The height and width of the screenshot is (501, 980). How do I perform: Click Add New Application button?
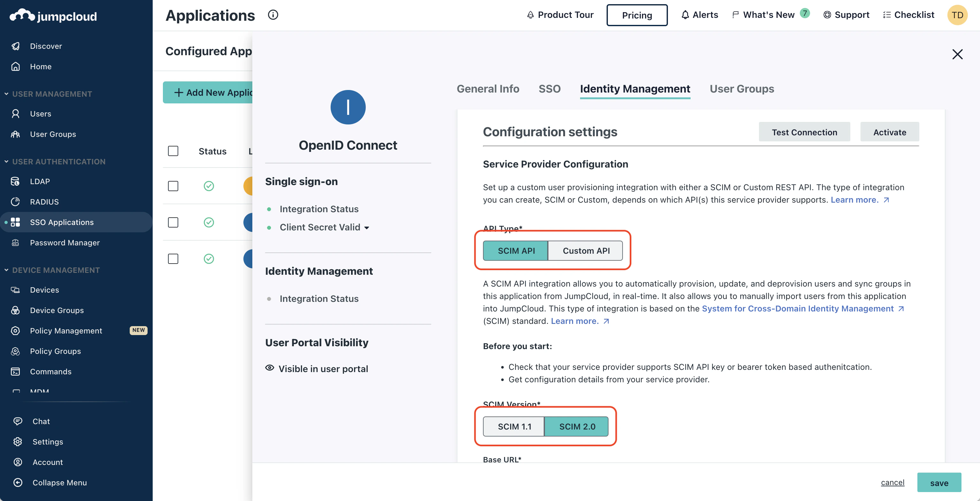[x=208, y=92]
